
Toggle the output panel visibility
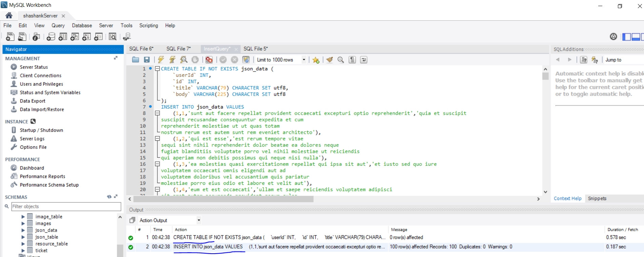pyautogui.click(x=636, y=37)
